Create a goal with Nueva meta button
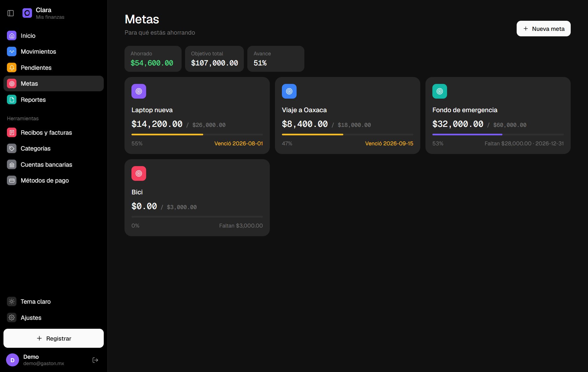Viewport: 588px width, 372px height. (x=543, y=29)
